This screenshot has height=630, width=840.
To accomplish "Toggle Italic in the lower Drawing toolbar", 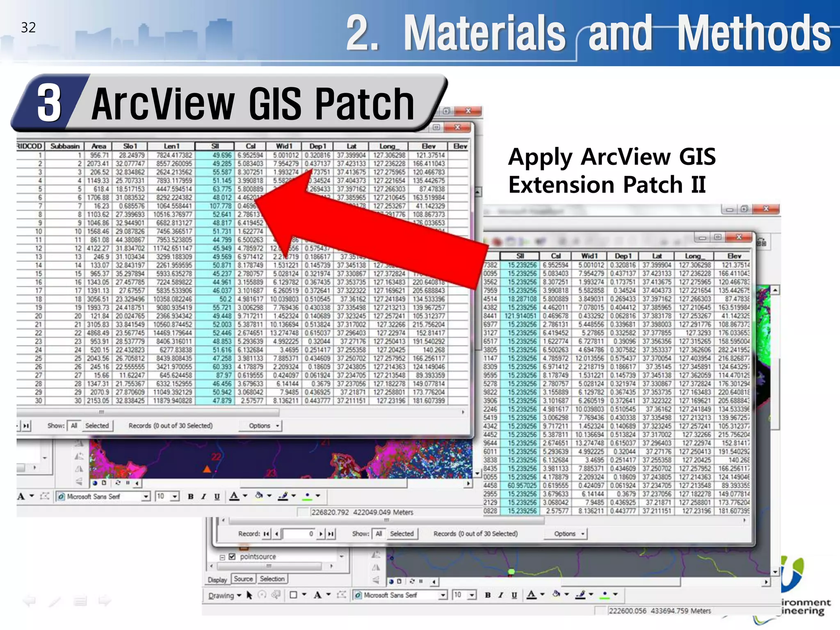I will click(x=500, y=595).
